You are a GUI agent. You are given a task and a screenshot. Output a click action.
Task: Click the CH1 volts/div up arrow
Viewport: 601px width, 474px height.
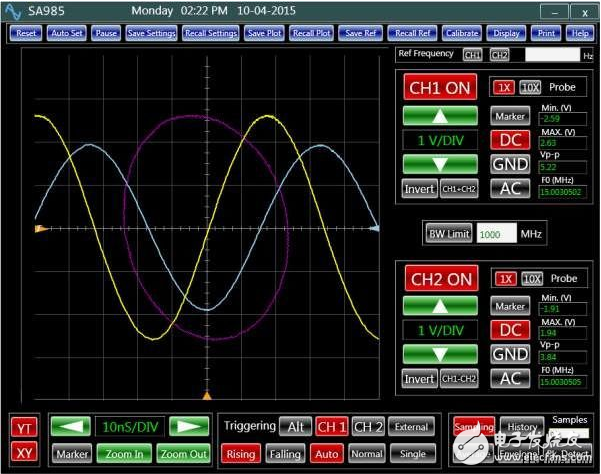tap(438, 116)
